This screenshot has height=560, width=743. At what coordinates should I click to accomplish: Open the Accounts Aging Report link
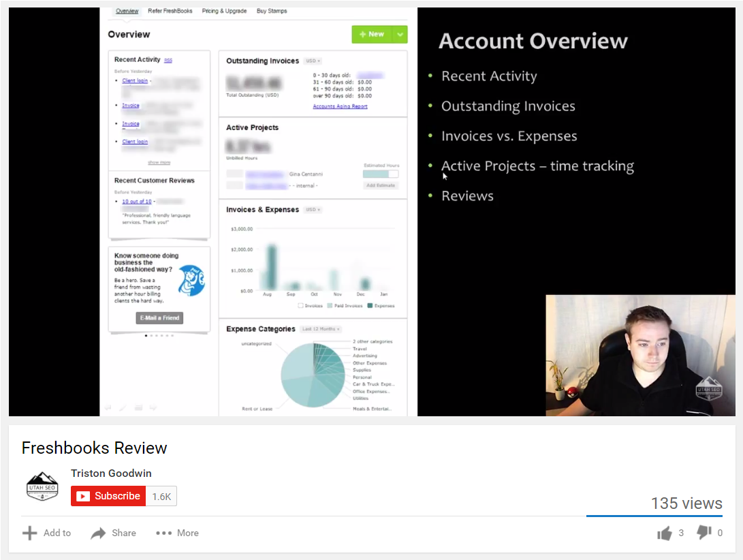click(341, 106)
